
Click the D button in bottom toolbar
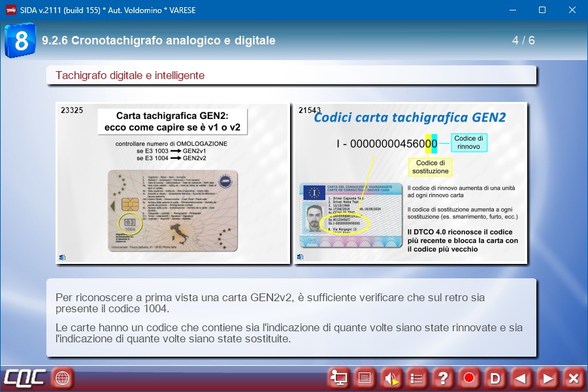tap(495, 378)
